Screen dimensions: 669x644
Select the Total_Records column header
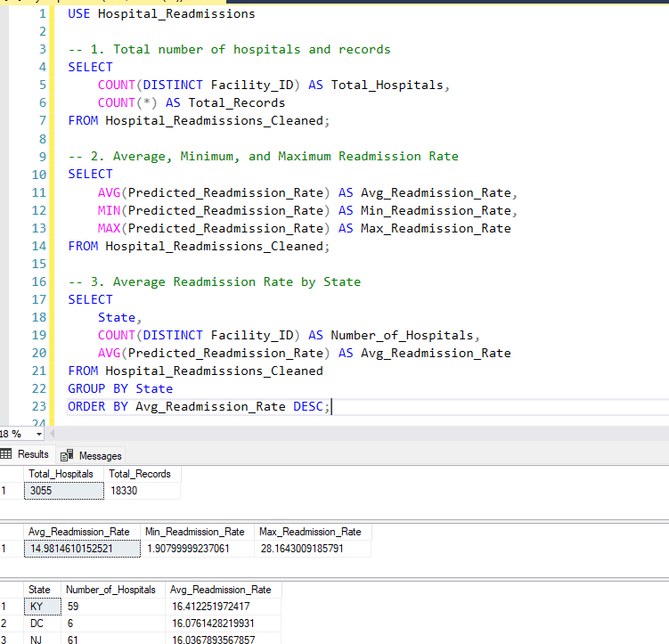[142, 474]
